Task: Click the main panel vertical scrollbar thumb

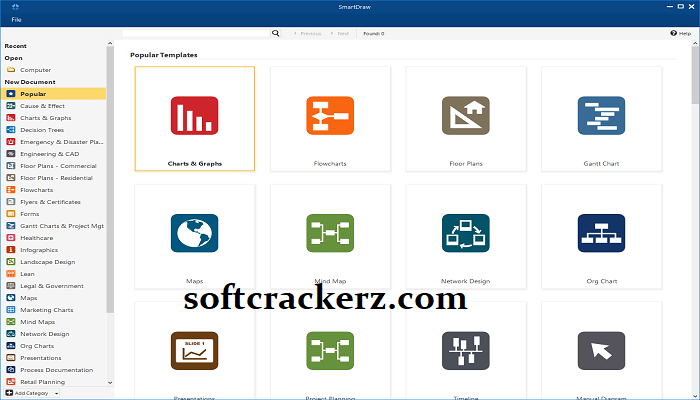Action: click(695, 75)
